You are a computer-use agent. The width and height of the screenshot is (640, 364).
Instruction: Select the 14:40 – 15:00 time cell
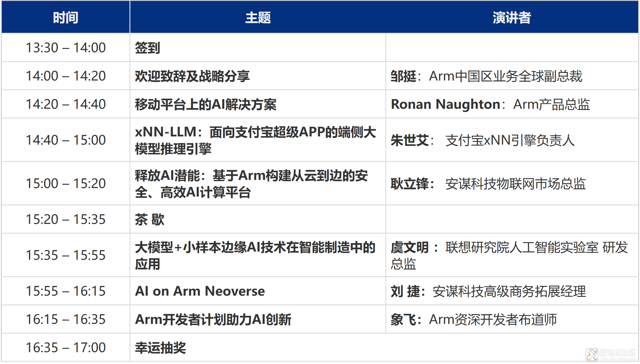click(66, 140)
